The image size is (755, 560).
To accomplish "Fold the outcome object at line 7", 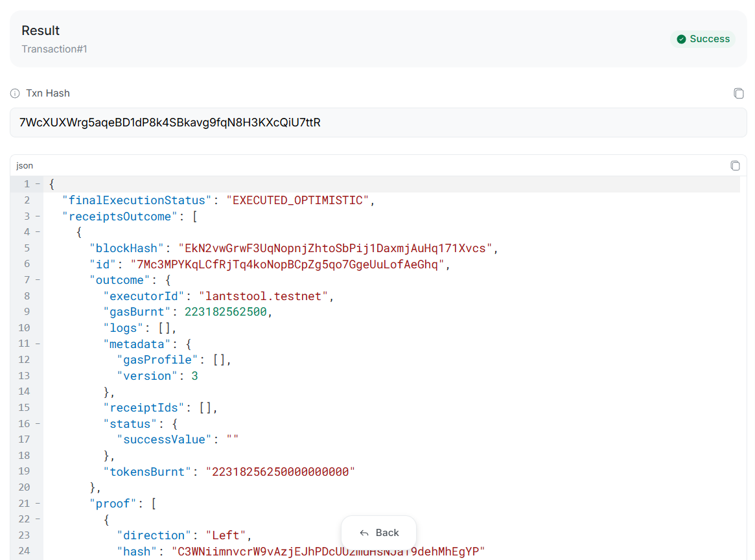I will click(38, 280).
